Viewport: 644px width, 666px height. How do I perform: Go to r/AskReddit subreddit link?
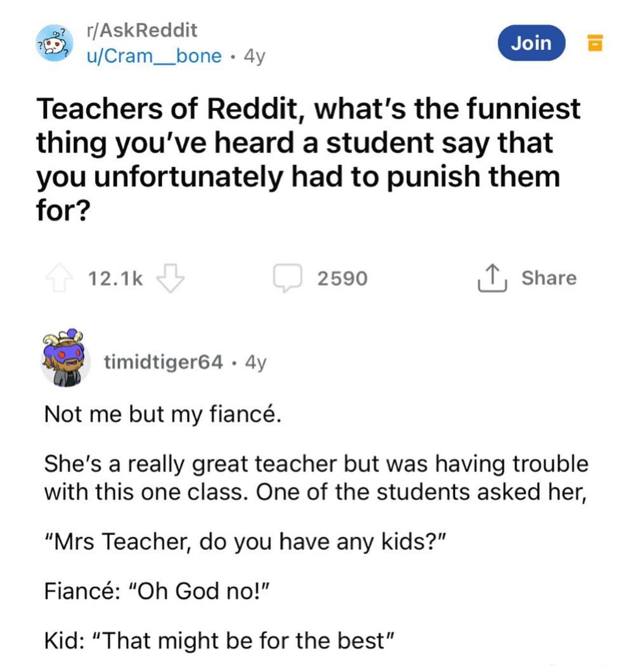point(141,30)
